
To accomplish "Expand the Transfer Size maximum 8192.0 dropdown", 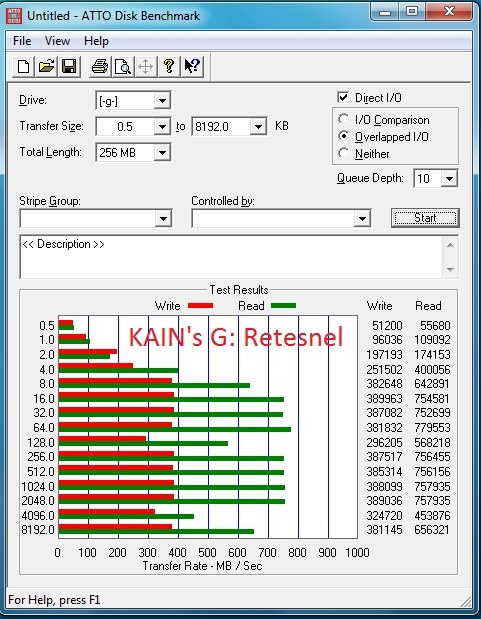I will coord(258,127).
